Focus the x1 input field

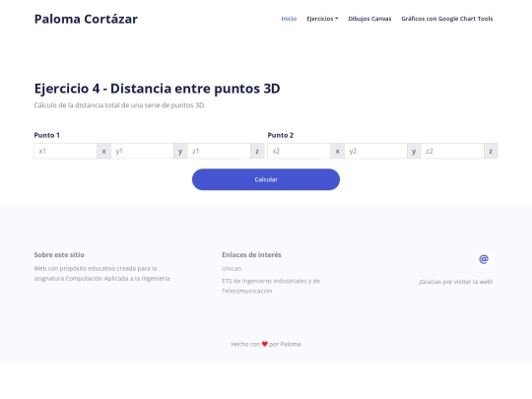click(65, 151)
